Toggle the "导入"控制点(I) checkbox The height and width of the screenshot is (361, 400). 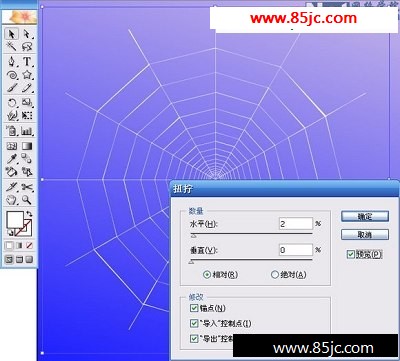click(194, 323)
